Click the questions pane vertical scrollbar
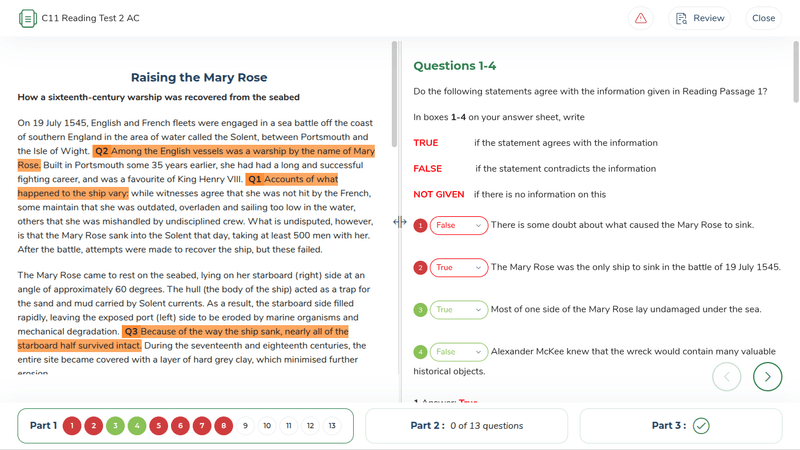The height and width of the screenshot is (450, 800). tap(796, 72)
